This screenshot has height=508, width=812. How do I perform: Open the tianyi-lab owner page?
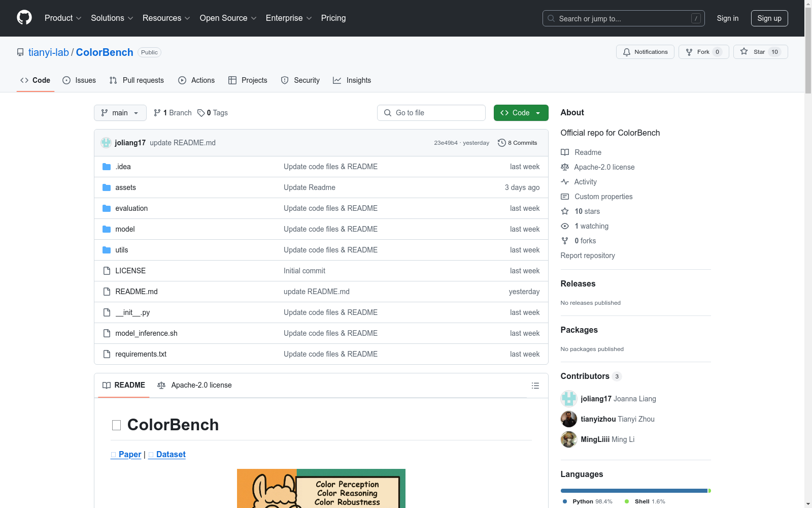click(49, 52)
